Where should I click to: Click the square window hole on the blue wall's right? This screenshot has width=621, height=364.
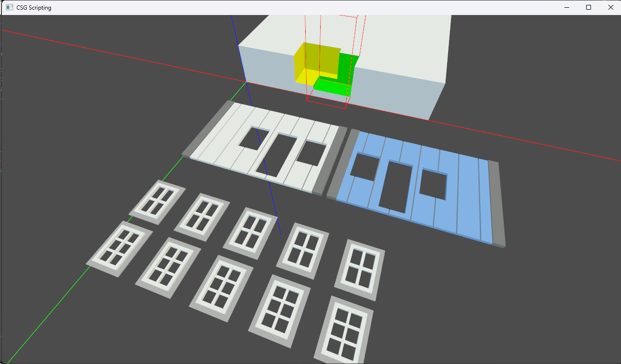pyautogui.click(x=433, y=183)
